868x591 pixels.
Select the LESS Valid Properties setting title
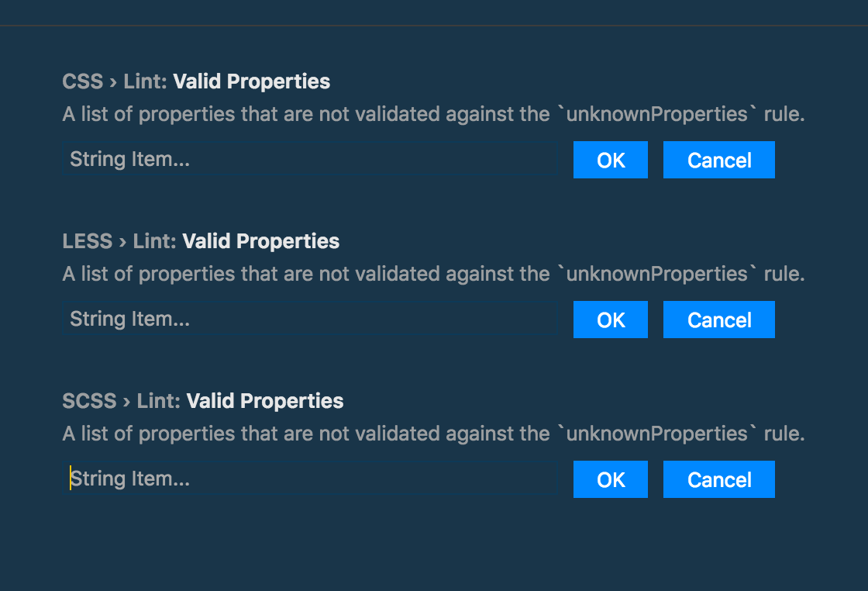tap(261, 240)
